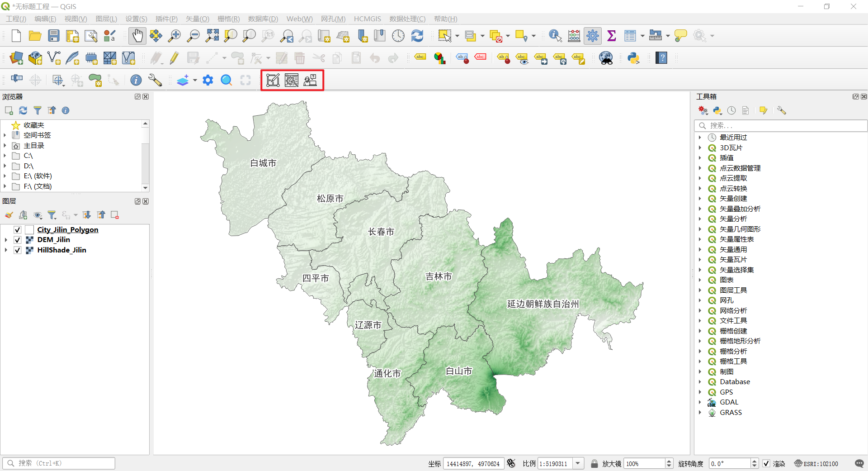Toggle the Processing Toolbox gear icon
This screenshot has width=868, height=471.
pyautogui.click(x=592, y=36)
